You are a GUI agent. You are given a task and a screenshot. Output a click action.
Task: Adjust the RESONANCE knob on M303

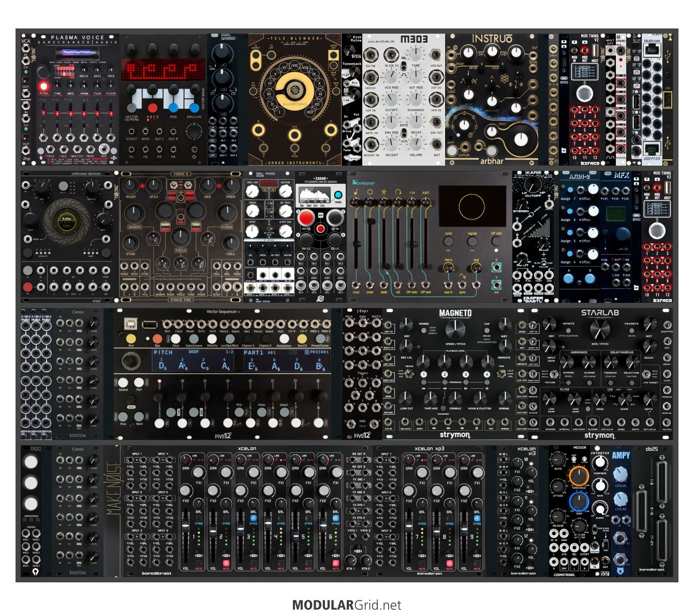click(x=416, y=99)
